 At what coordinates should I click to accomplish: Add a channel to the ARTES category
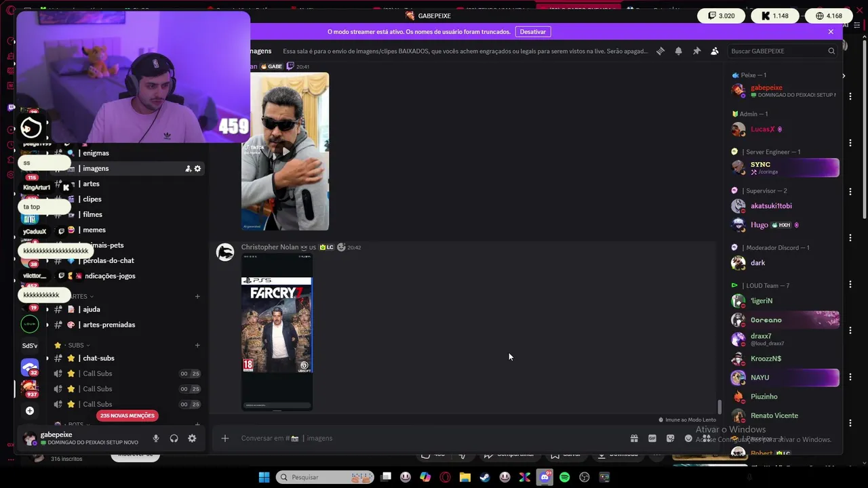tap(197, 296)
